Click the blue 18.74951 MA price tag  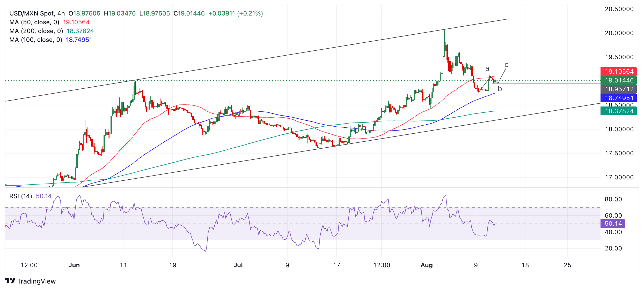619,98
